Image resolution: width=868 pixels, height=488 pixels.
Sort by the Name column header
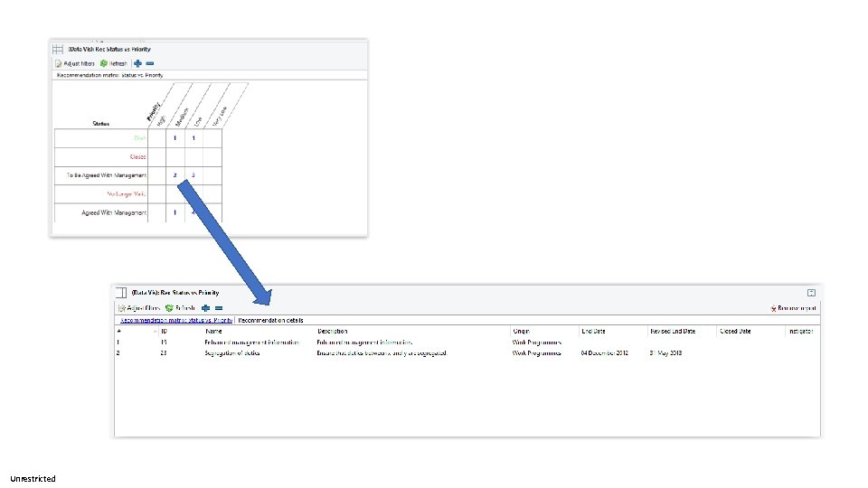coord(213,332)
